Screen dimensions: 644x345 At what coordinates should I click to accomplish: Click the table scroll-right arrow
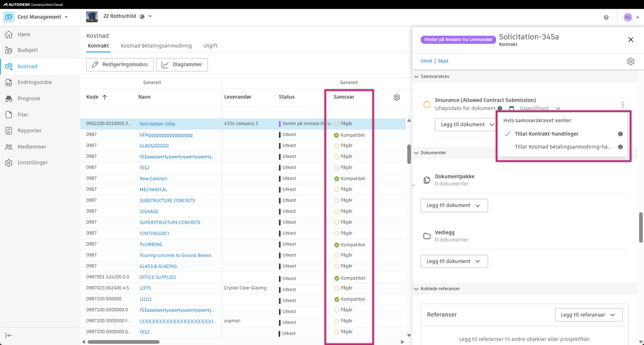tap(402, 342)
